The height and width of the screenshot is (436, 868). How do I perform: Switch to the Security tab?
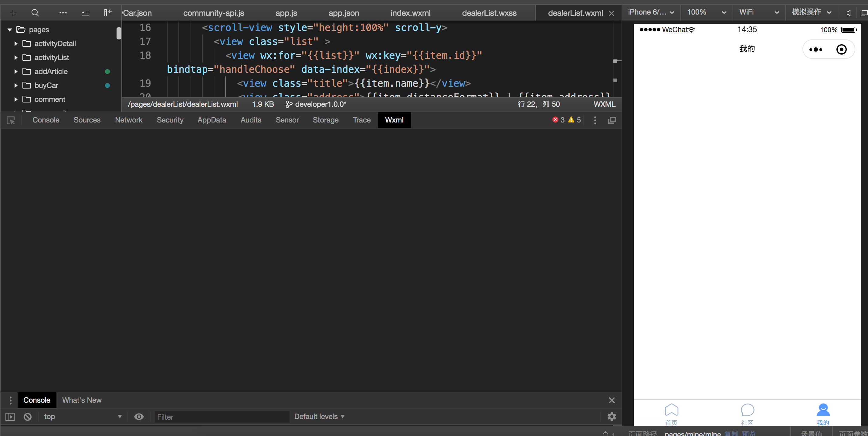click(x=170, y=120)
